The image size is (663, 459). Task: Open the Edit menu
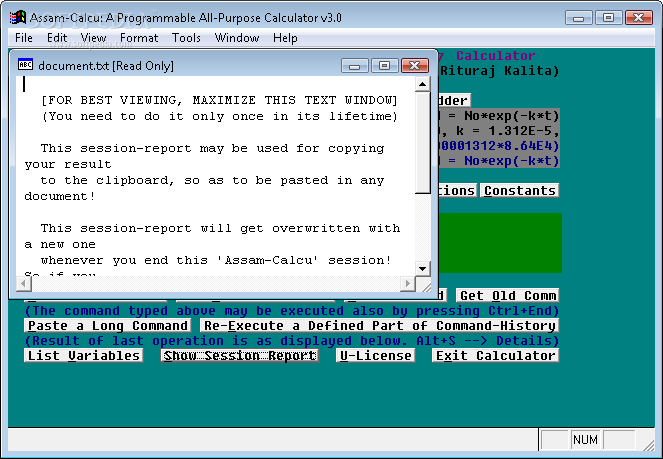pos(57,38)
